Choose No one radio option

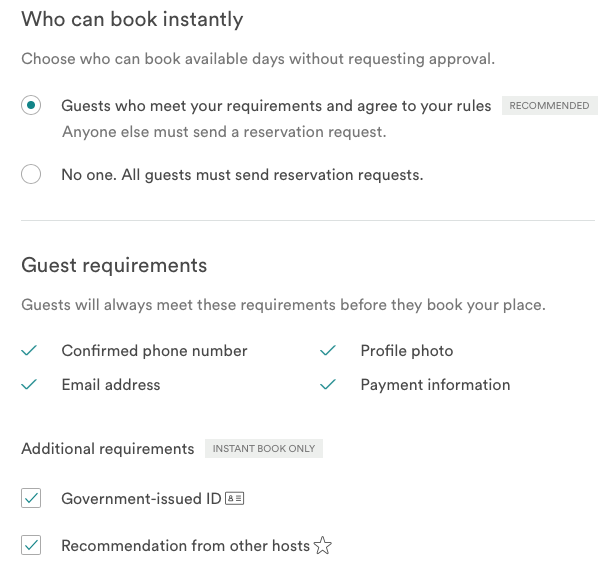pyautogui.click(x=31, y=174)
